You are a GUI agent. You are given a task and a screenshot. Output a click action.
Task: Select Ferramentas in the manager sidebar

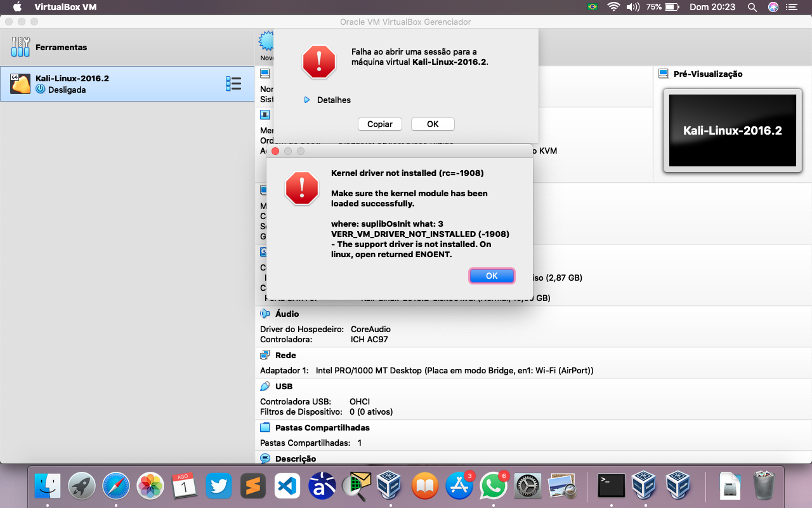click(127, 47)
